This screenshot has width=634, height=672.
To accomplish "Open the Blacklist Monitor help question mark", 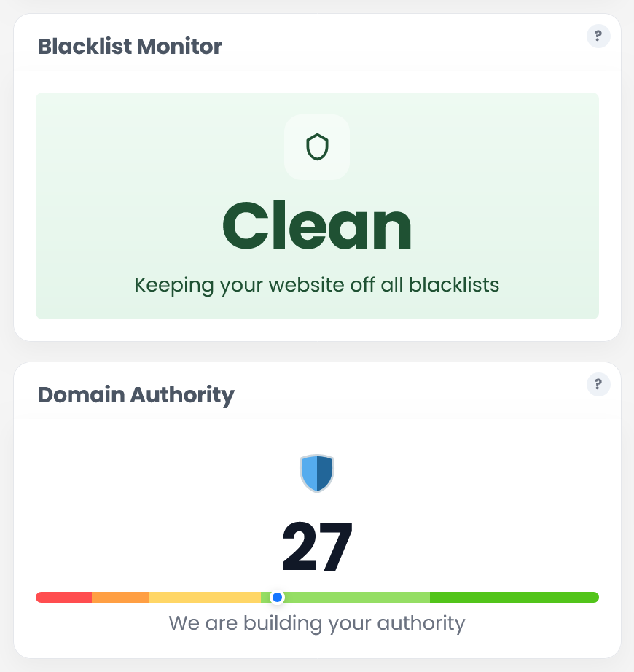I will [x=598, y=36].
